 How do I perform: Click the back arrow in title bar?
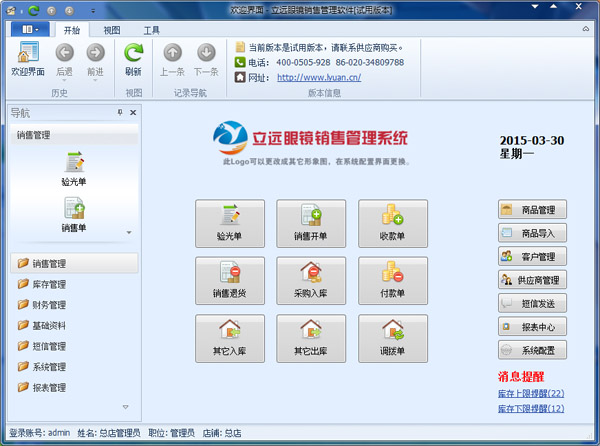click(x=51, y=11)
